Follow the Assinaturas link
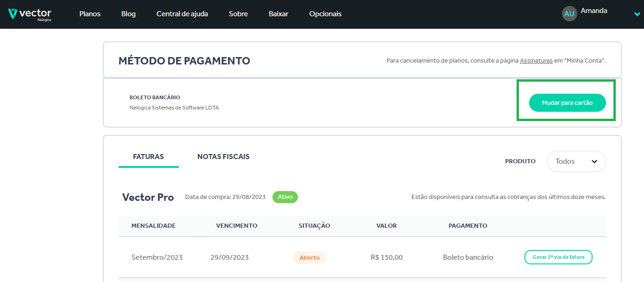 pyautogui.click(x=536, y=61)
